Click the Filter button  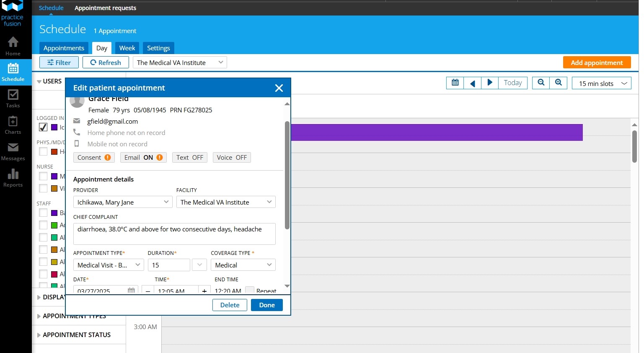(59, 62)
